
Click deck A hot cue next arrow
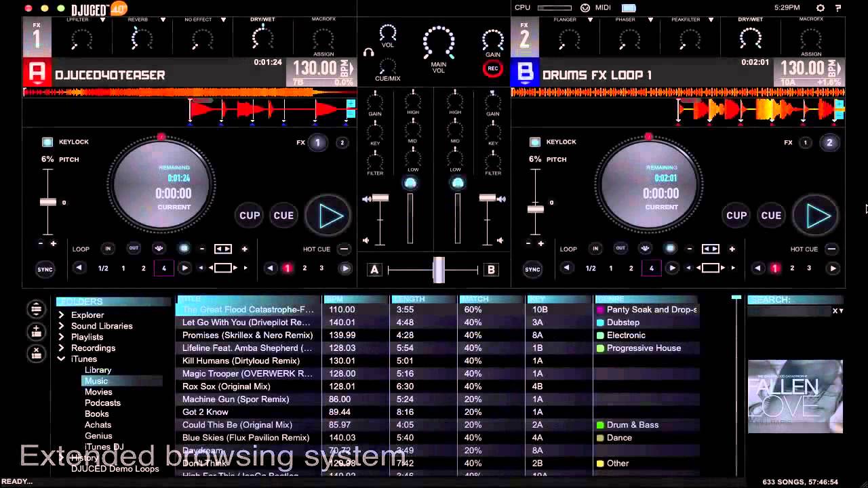click(x=345, y=268)
